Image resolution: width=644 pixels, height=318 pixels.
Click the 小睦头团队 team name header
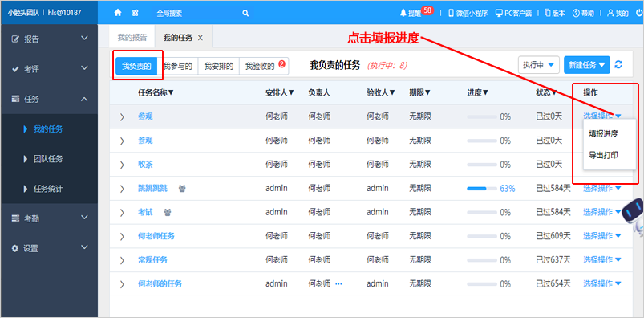tap(24, 13)
